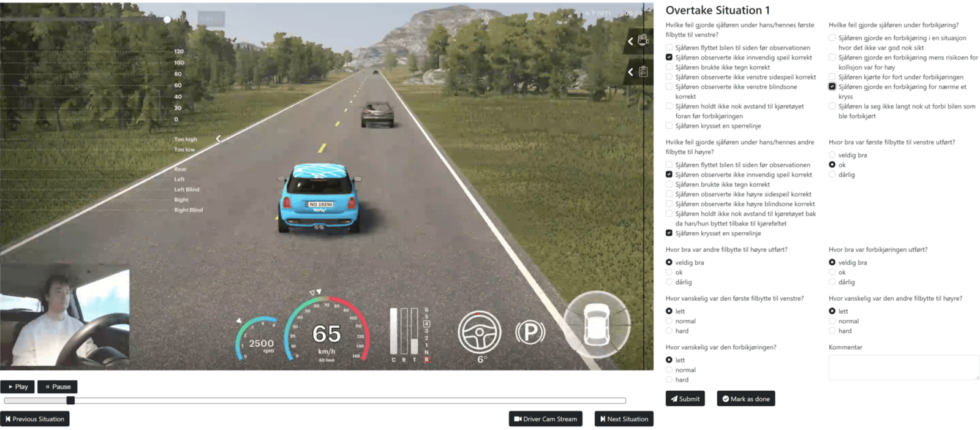Uncheck 'Sjåføren gjorde en forbikjøring for nærme et kryss'
Viewport: 980px width, 430px height.
pos(832,87)
